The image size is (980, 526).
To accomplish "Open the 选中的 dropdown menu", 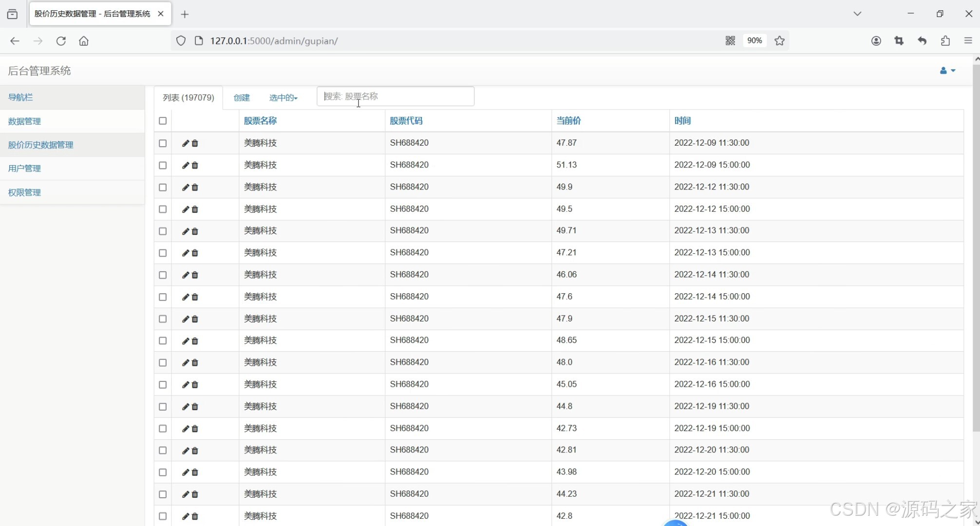I will 283,98.
